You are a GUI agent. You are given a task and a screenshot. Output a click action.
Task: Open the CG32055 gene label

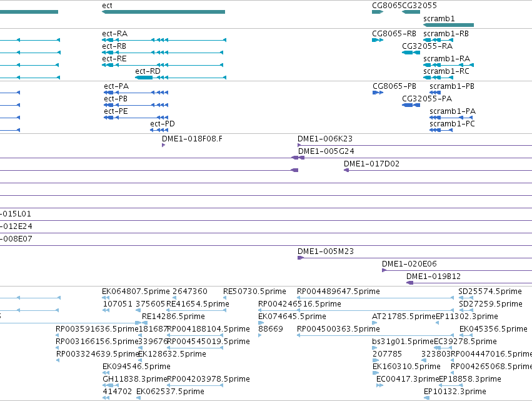419,6
